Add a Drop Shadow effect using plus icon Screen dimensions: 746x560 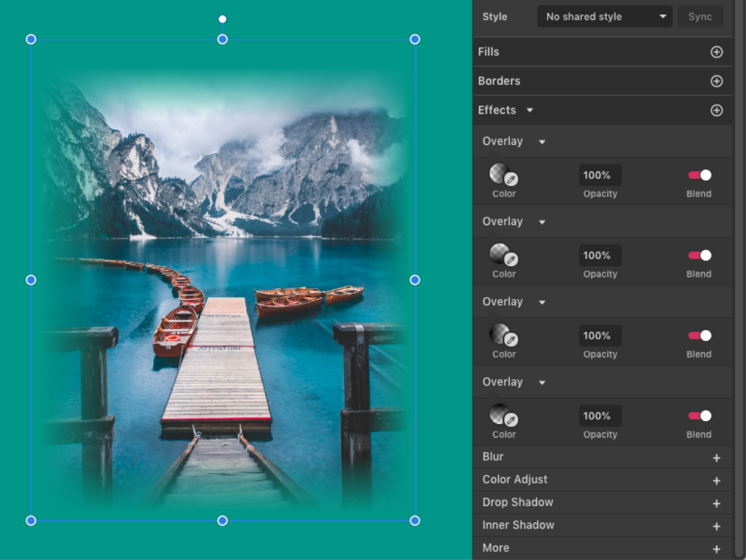716,503
